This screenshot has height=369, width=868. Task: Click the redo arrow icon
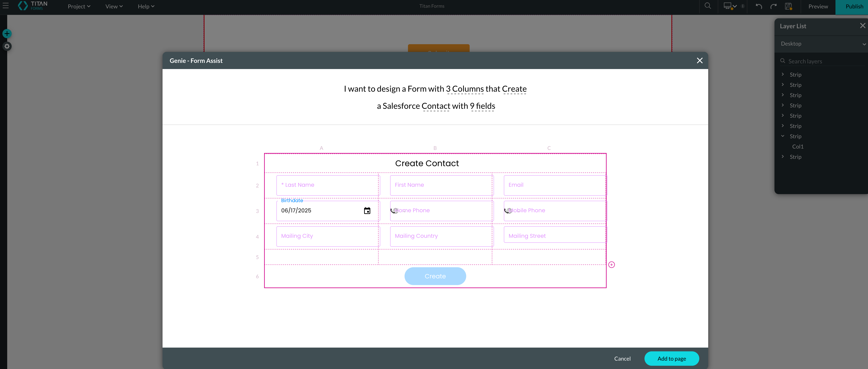click(773, 6)
